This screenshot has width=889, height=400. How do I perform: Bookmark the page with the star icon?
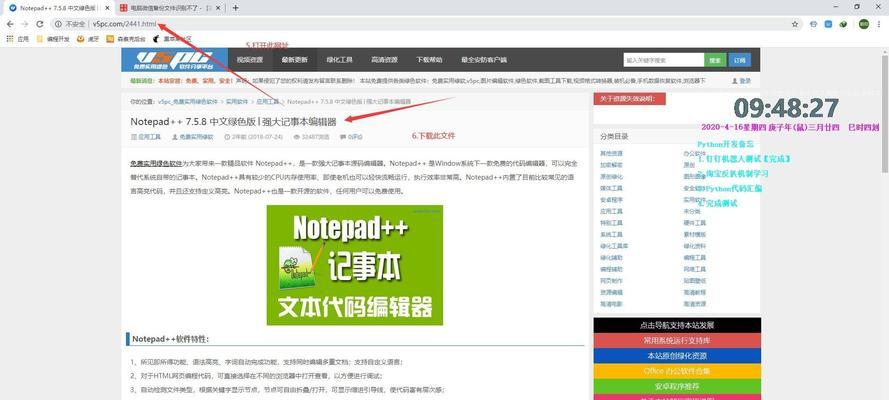(x=795, y=24)
